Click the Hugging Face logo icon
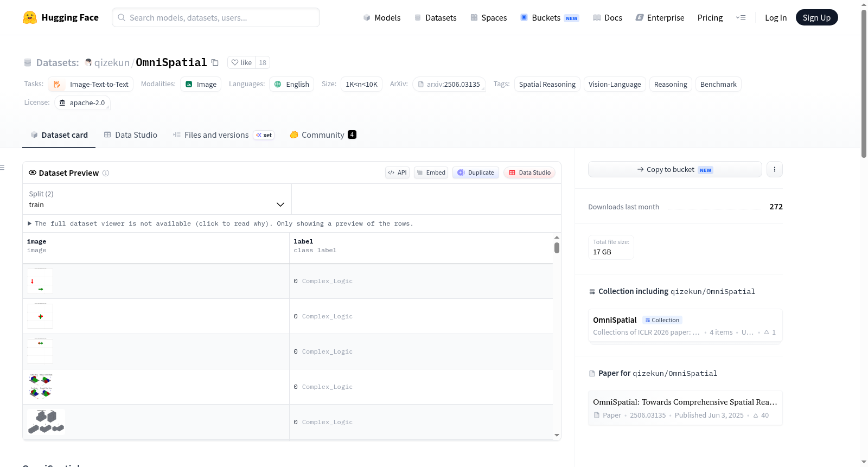 [30, 17]
